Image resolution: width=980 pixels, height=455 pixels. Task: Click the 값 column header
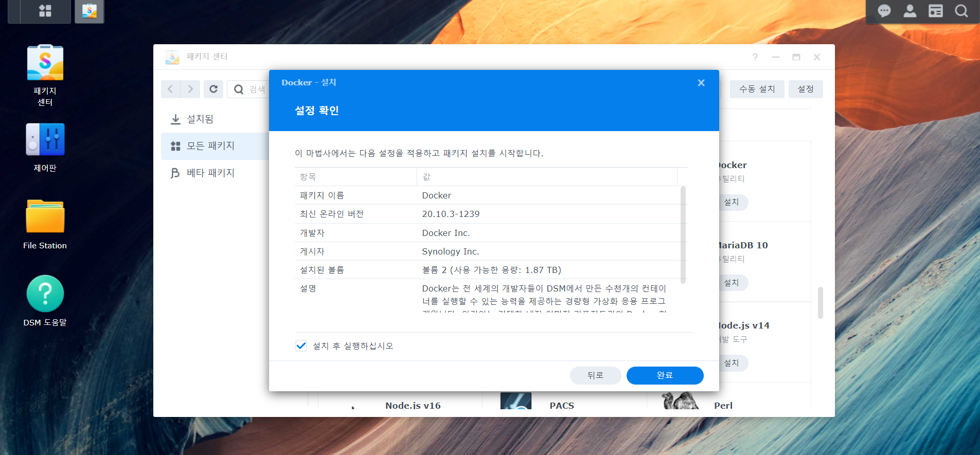(x=547, y=177)
